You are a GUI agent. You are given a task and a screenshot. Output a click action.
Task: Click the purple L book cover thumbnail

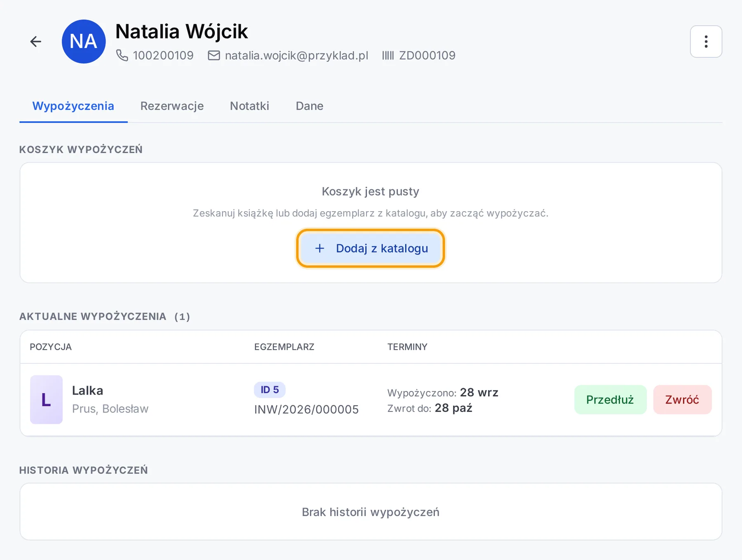pyautogui.click(x=46, y=400)
